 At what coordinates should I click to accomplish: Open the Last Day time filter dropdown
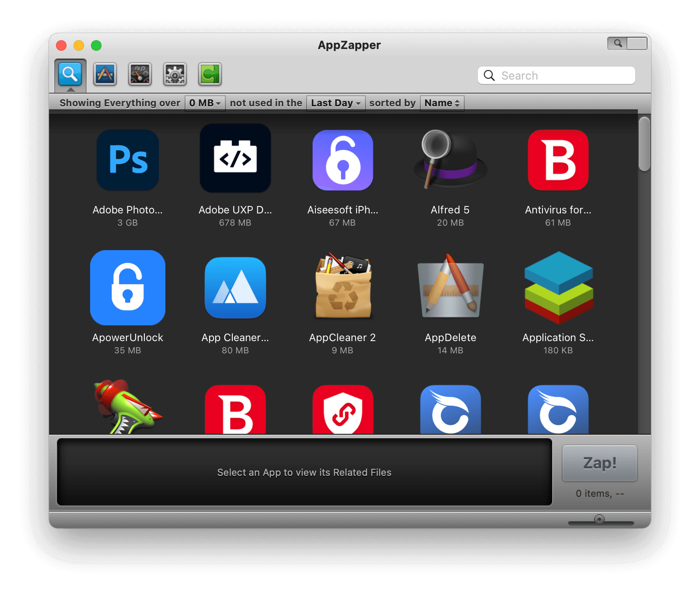[336, 103]
